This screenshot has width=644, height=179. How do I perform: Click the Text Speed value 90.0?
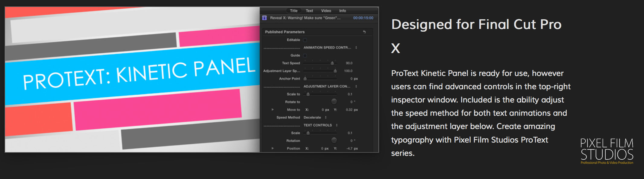(349, 63)
